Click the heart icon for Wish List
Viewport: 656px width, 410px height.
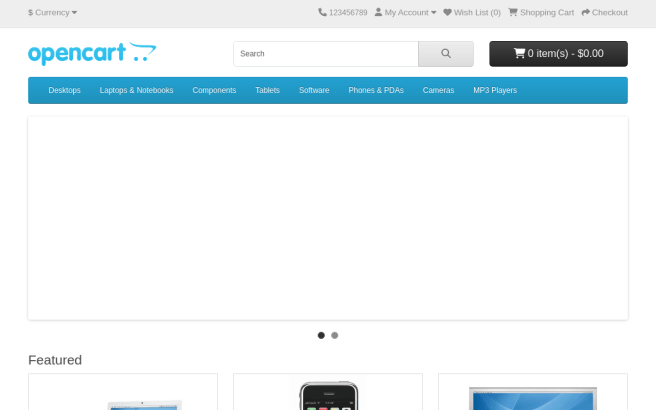point(447,13)
